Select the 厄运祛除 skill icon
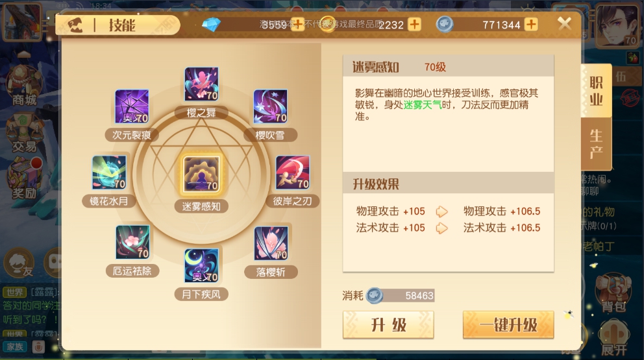This screenshot has width=644, height=360. (x=132, y=242)
